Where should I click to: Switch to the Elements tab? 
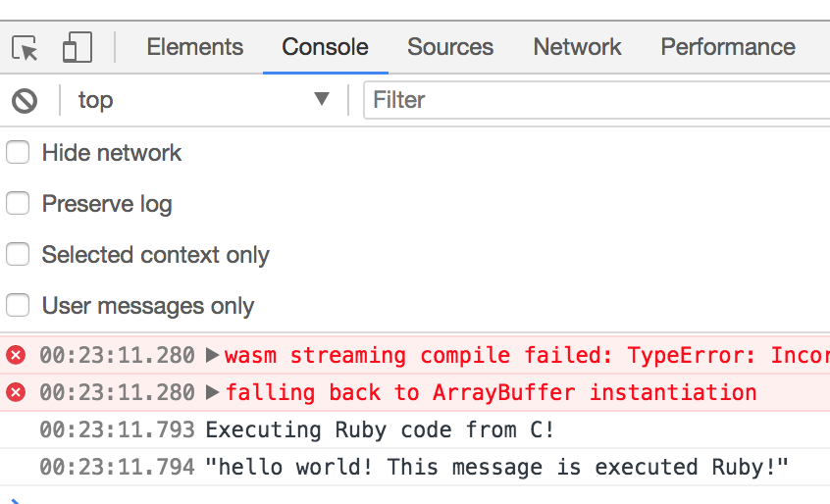194,47
